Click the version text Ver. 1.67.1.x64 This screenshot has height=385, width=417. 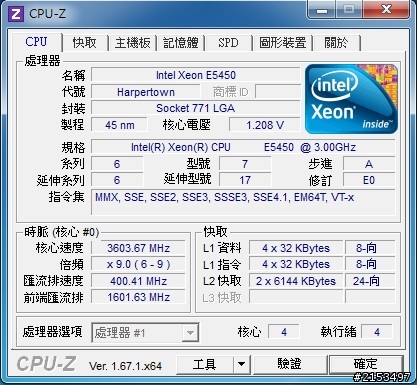(x=125, y=366)
